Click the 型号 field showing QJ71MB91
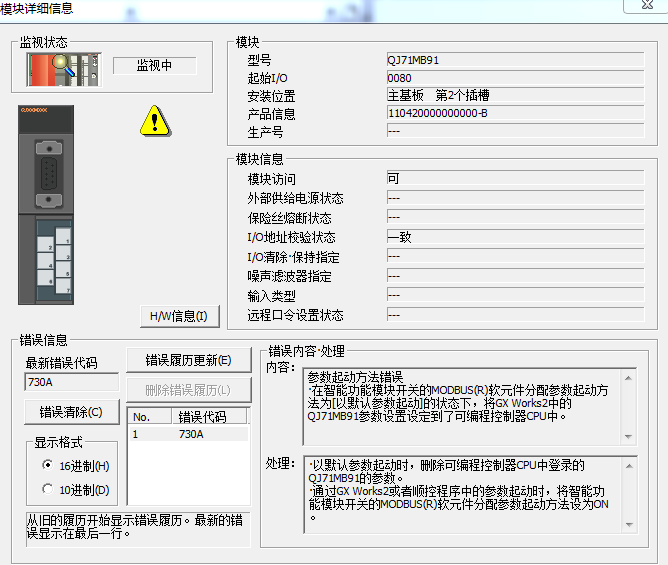 click(514, 60)
